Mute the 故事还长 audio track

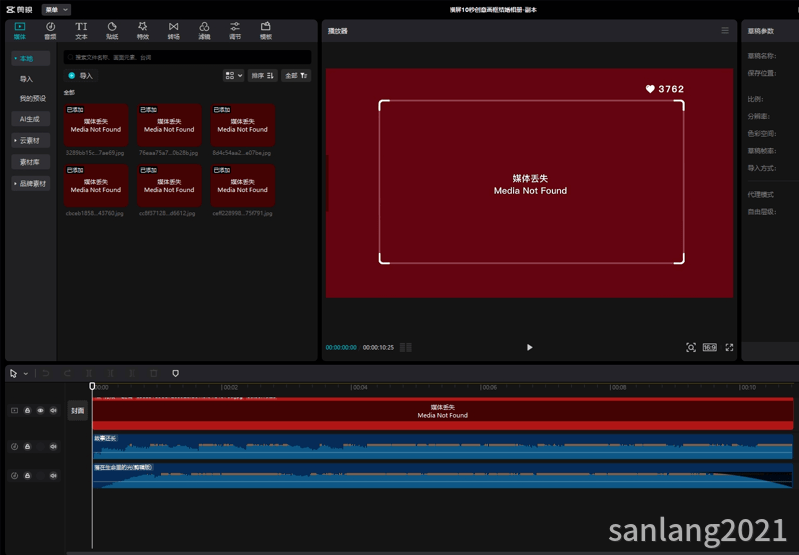point(53,446)
